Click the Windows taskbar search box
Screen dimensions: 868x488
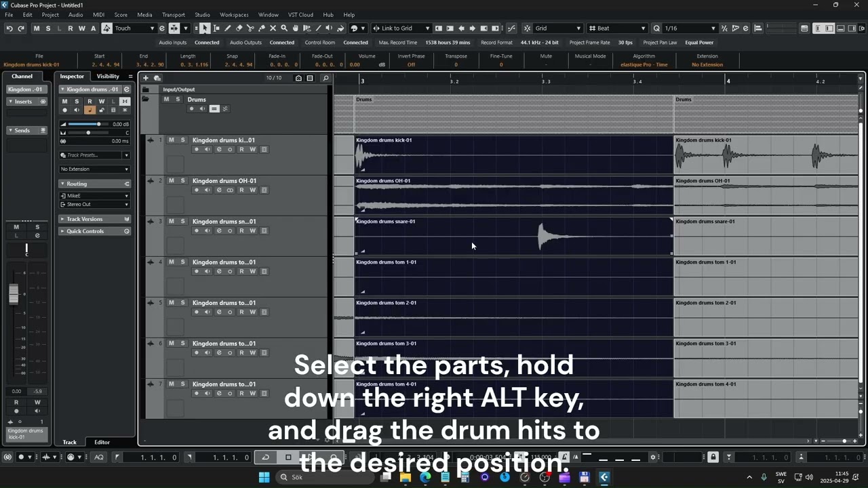[x=325, y=477]
